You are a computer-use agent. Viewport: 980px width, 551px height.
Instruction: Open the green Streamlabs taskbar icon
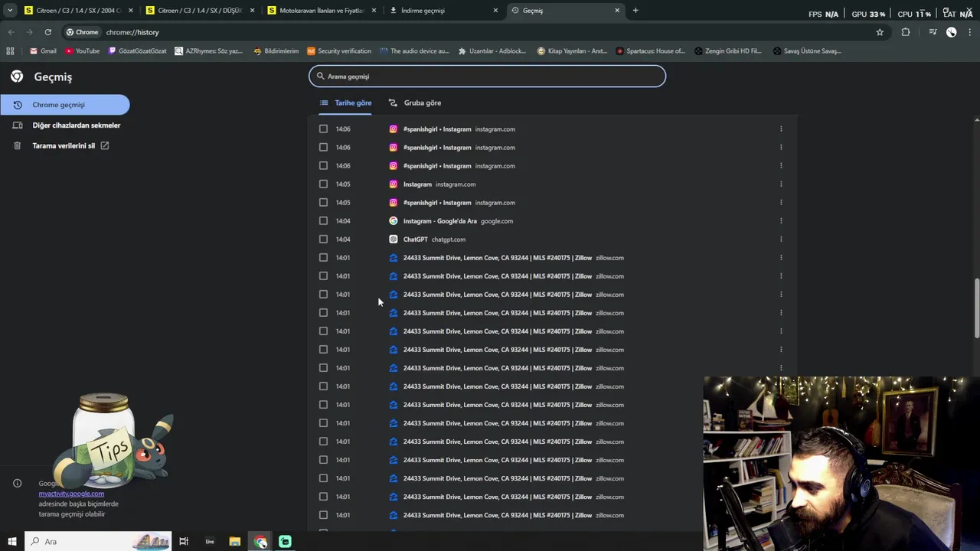click(285, 541)
